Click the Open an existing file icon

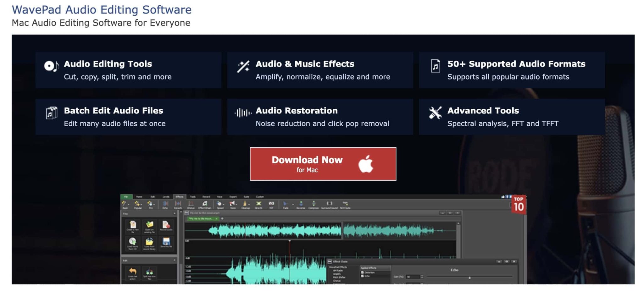[149, 226]
